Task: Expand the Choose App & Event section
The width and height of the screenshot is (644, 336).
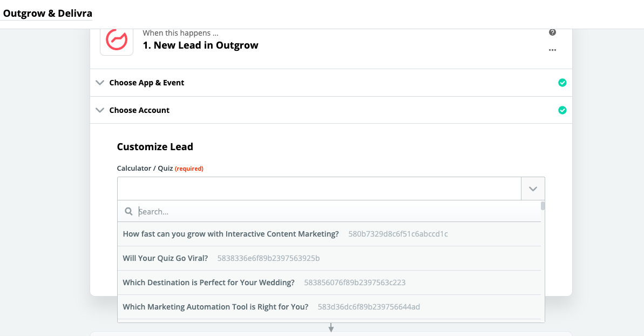Action: click(x=331, y=83)
